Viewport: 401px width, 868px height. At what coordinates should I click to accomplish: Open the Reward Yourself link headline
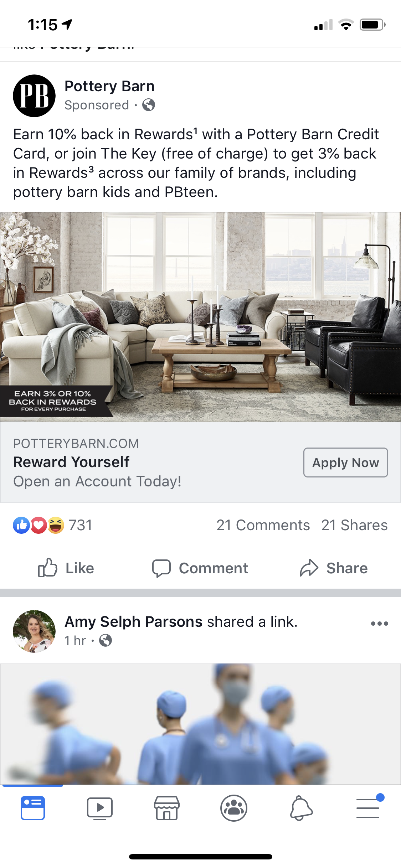(x=71, y=462)
